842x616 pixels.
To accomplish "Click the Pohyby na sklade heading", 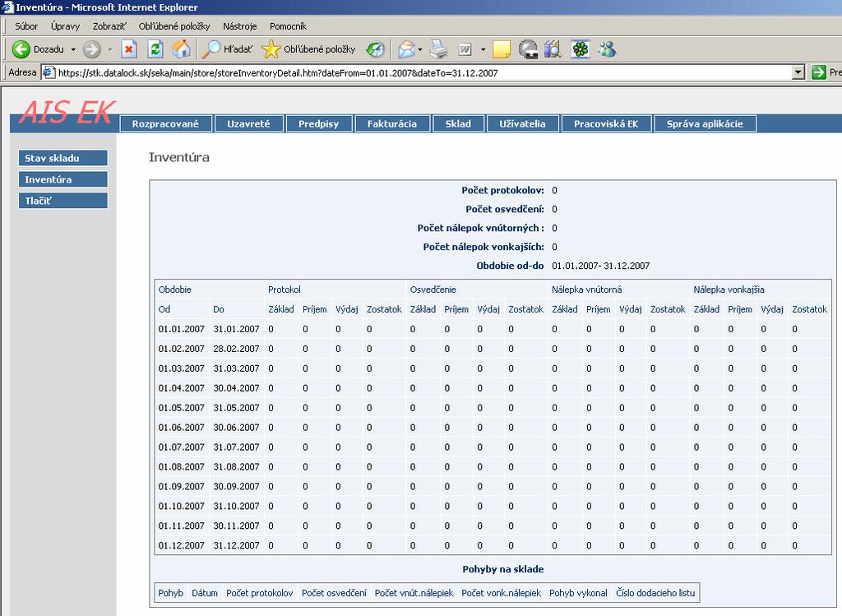I will tap(503, 569).
